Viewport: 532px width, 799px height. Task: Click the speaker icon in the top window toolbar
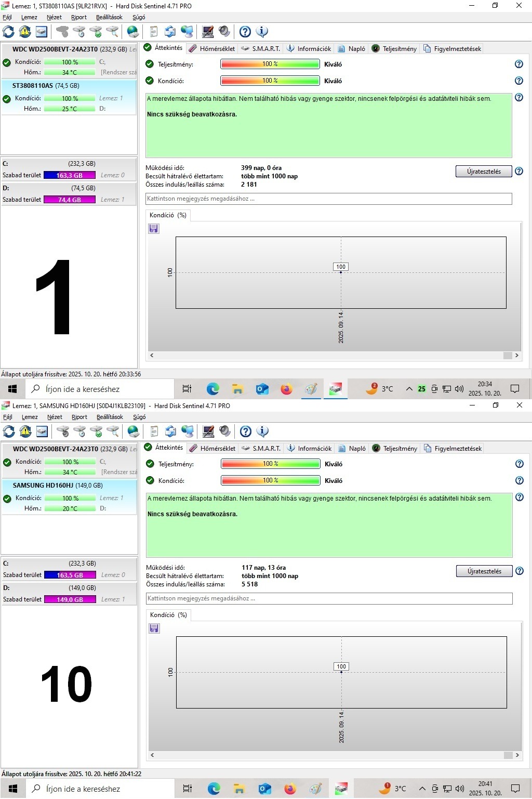tap(224, 32)
